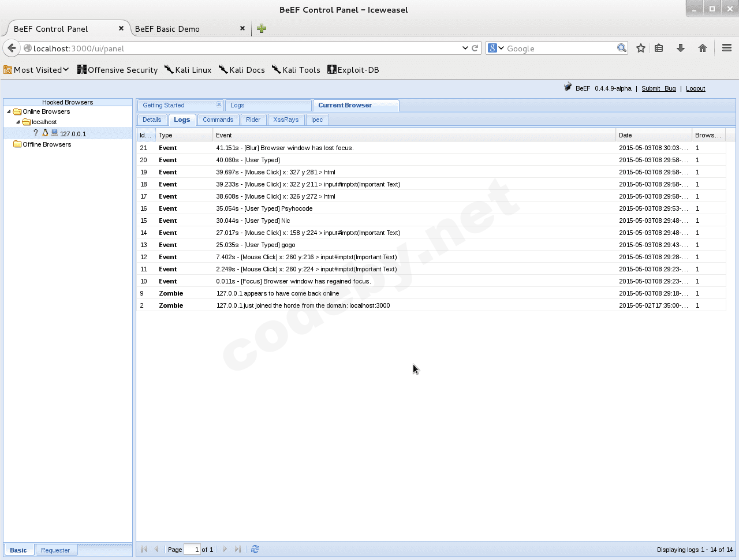
Task: Switch to the Basic bottom tab
Action: coord(18,550)
